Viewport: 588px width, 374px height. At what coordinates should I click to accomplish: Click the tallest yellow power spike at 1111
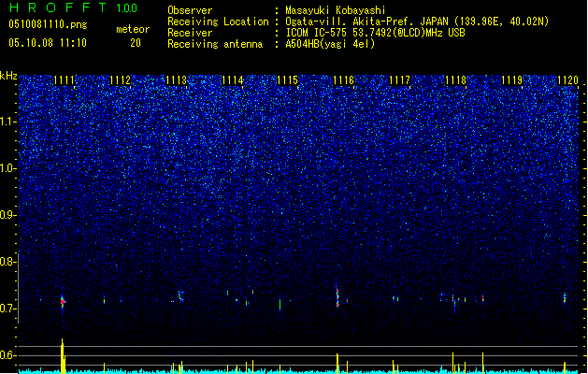point(63,356)
